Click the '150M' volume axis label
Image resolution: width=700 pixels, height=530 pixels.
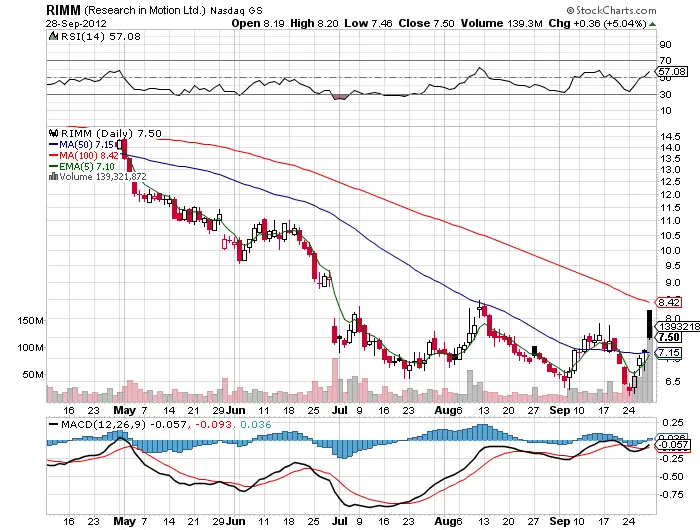30,321
